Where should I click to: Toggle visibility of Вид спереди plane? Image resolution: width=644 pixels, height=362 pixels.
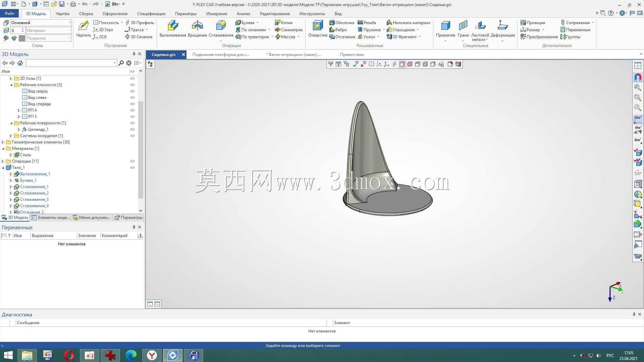tap(132, 104)
